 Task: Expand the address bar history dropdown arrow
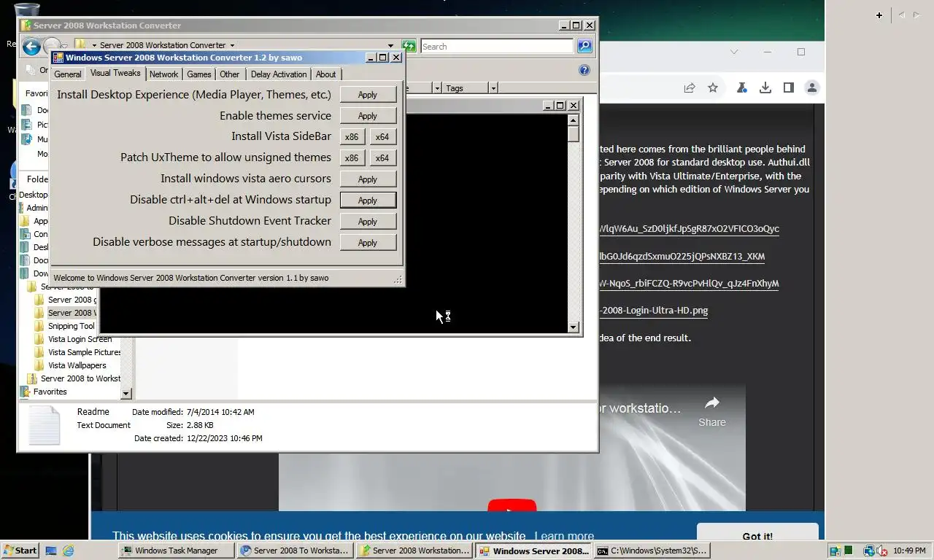click(x=390, y=46)
